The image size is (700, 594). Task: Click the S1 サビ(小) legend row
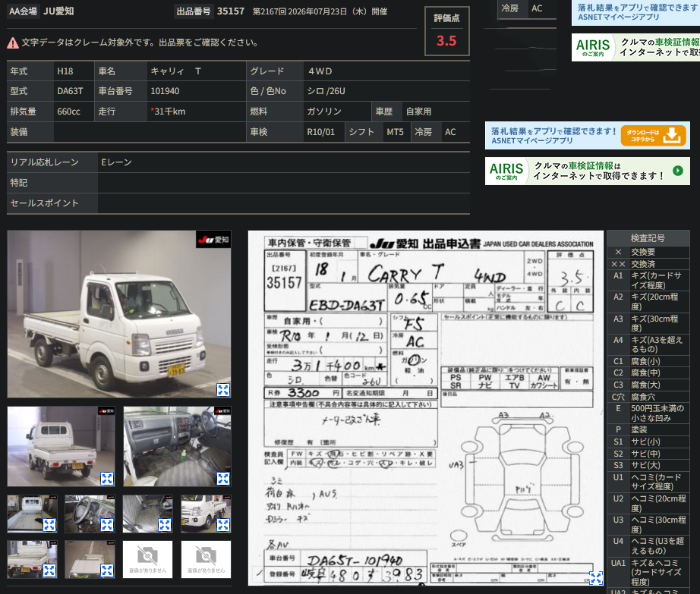[x=648, y=442]
